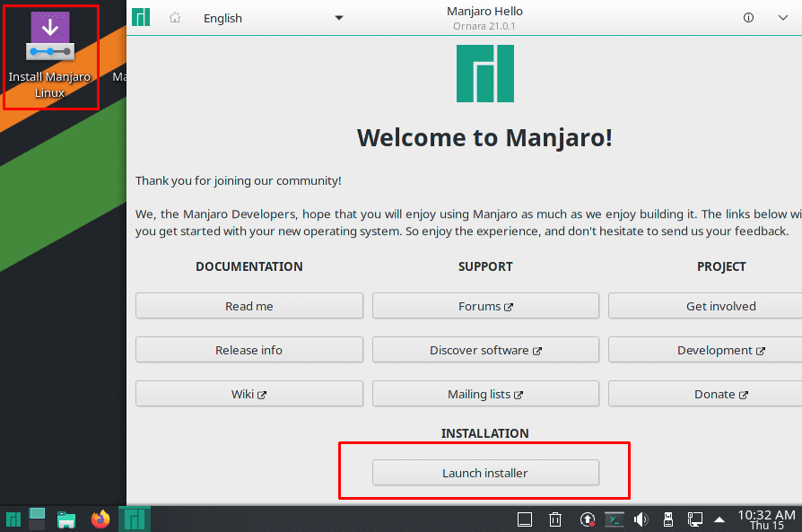Open the English language dropdown

click(269, 17)
